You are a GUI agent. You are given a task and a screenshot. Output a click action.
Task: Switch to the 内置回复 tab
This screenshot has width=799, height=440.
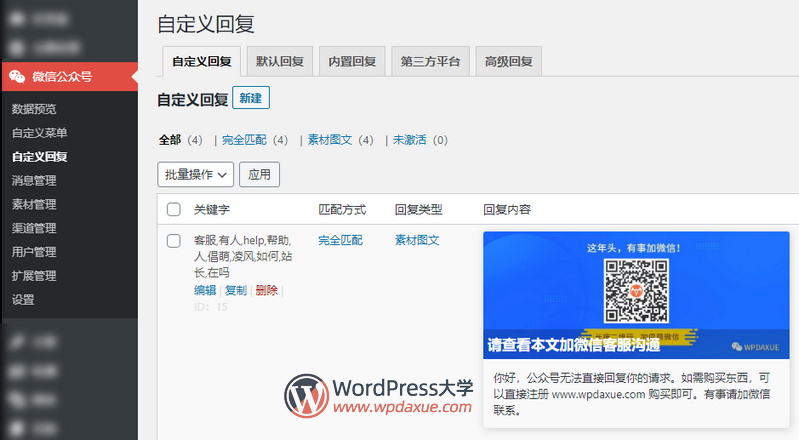tap(352, 61)
